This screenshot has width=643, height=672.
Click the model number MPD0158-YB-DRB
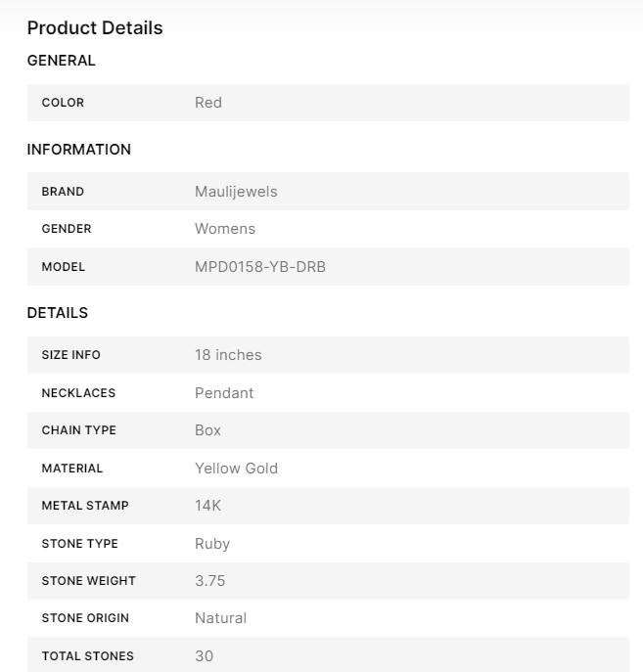point(260,266)
